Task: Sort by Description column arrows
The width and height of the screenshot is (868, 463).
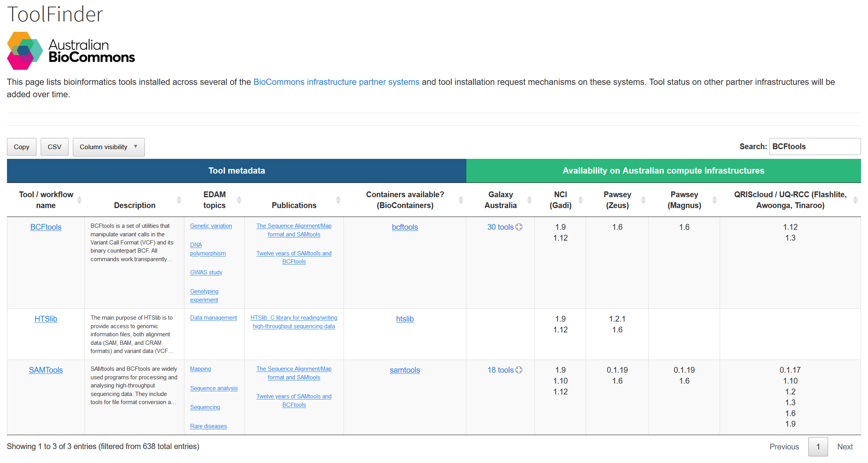Action: [179, 200]
